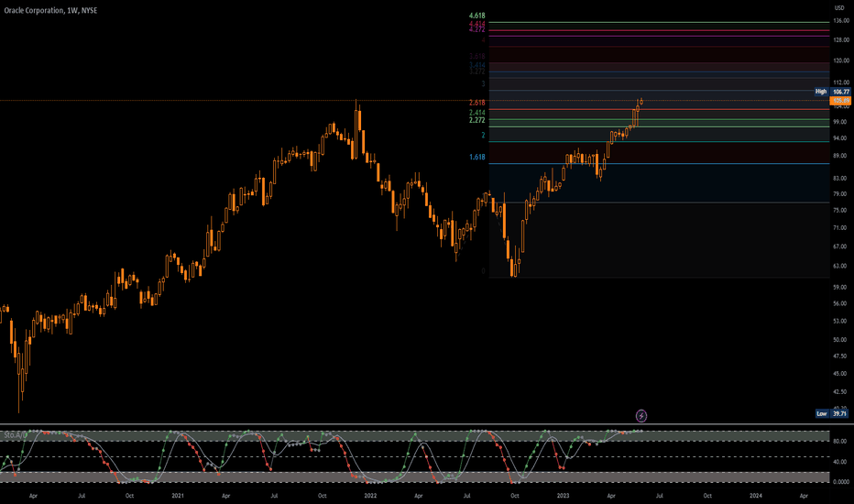The width and height of the screenshot is (854, 504).
Task: Click the 2.272 Fibonacci level label
Action: pyautogui.click(x=476, y=120)
